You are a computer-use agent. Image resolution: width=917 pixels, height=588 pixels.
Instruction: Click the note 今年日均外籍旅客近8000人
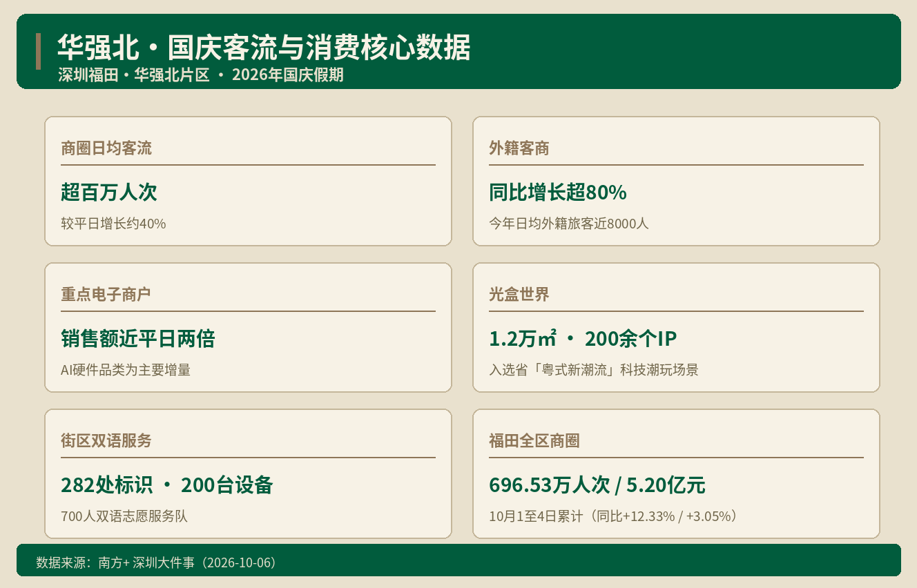[569, 224]
